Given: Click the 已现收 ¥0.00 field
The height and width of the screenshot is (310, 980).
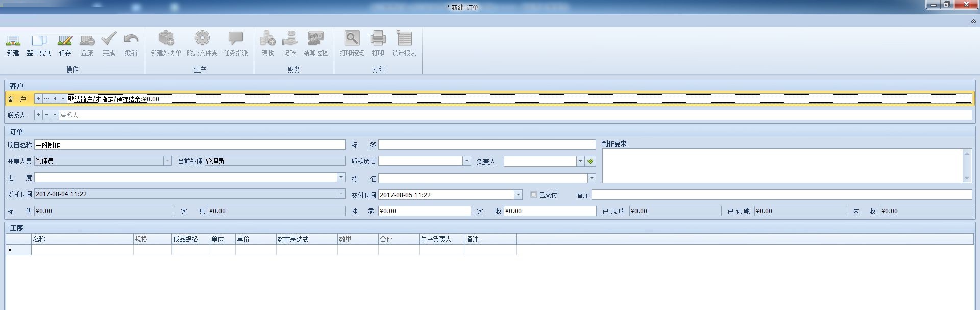Looking at the screenshot, I should pyautogui.click(x=675, y=211).
